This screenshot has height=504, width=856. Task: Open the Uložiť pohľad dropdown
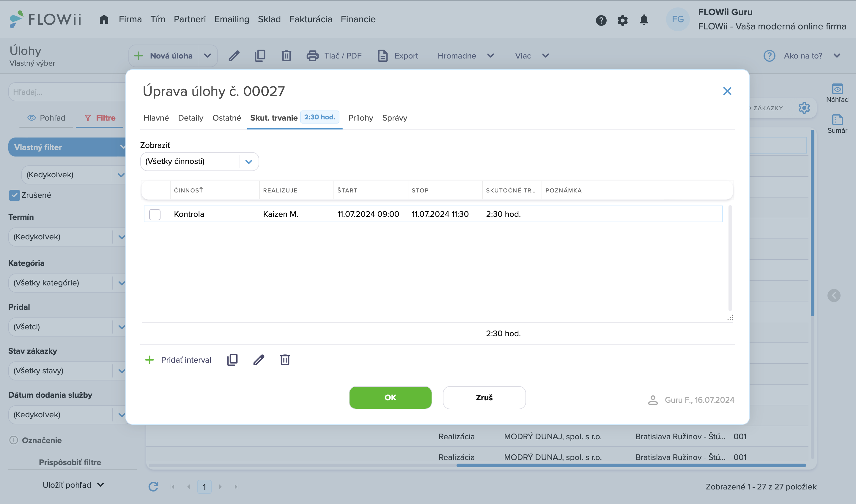pyautogui.click(x=73, y=485)
